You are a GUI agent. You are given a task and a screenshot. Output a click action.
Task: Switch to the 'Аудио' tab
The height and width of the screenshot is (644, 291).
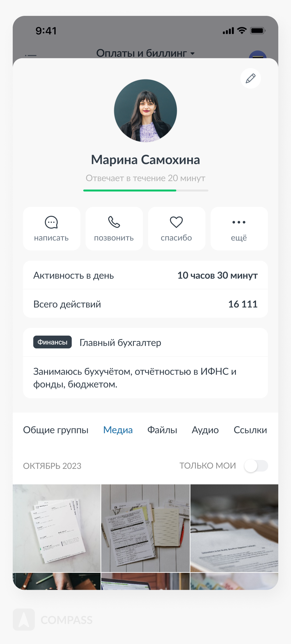(x=205, y=430)
